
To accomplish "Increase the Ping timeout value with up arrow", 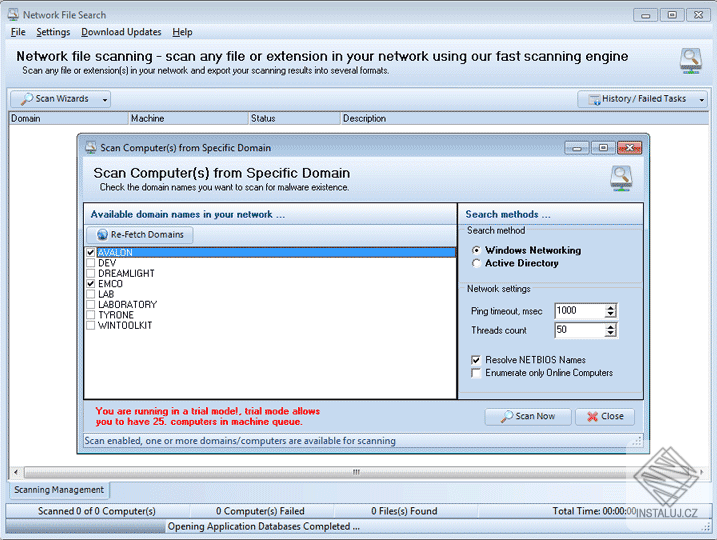I will point(610,307).
